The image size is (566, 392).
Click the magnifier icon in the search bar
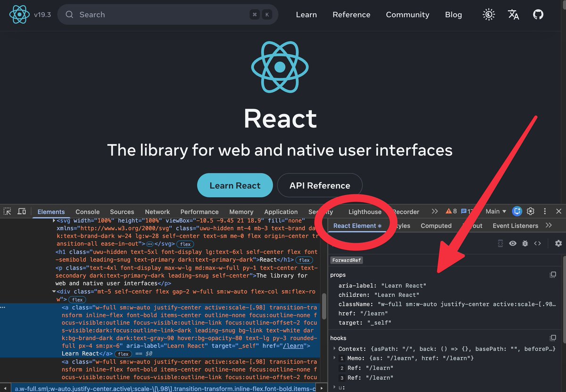[x=69, y=15]
